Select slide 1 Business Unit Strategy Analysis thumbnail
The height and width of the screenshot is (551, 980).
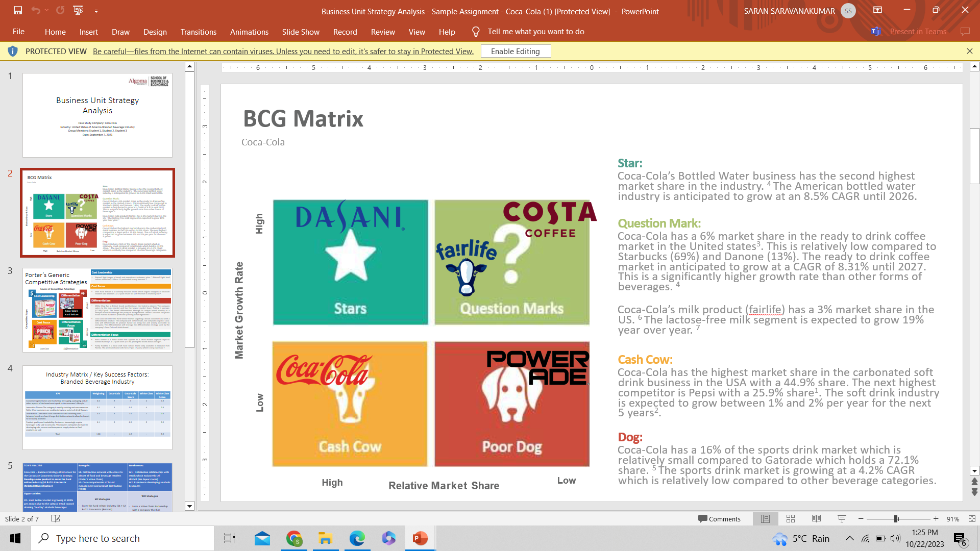(x=97, y=115)
